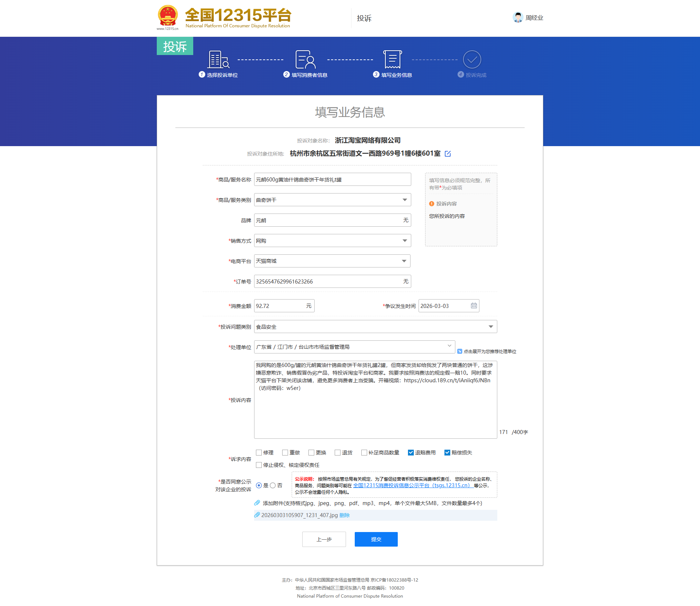Viewport: 700px width, 606px height.
Task: Click the paperclip add attachment icon
Action: pyautogui.click(x=257, y=503)
